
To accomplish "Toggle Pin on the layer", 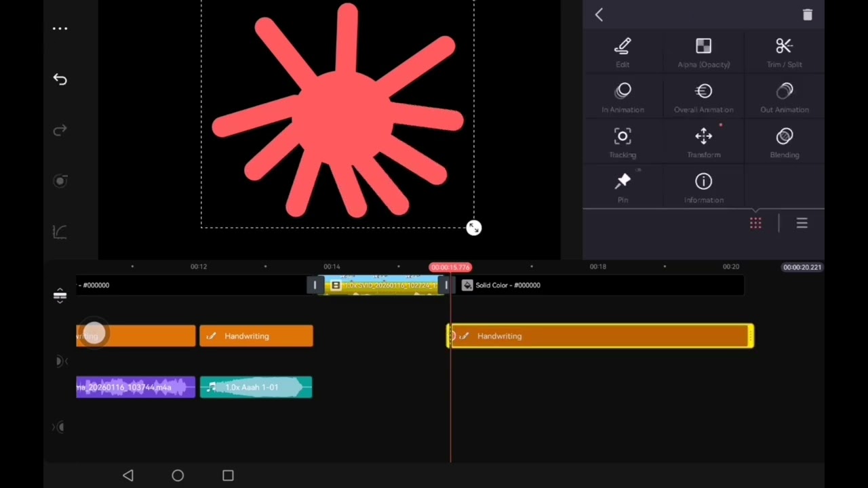I will [x=623, y=188].
